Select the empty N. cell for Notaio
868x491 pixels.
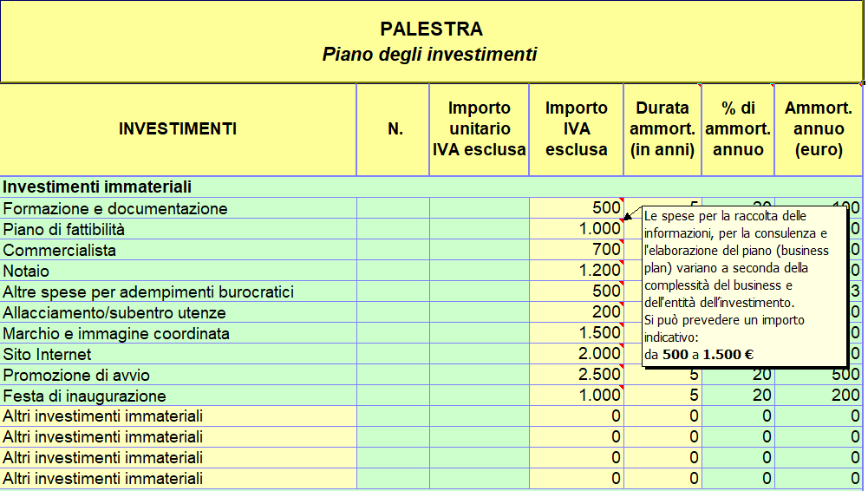393,270
